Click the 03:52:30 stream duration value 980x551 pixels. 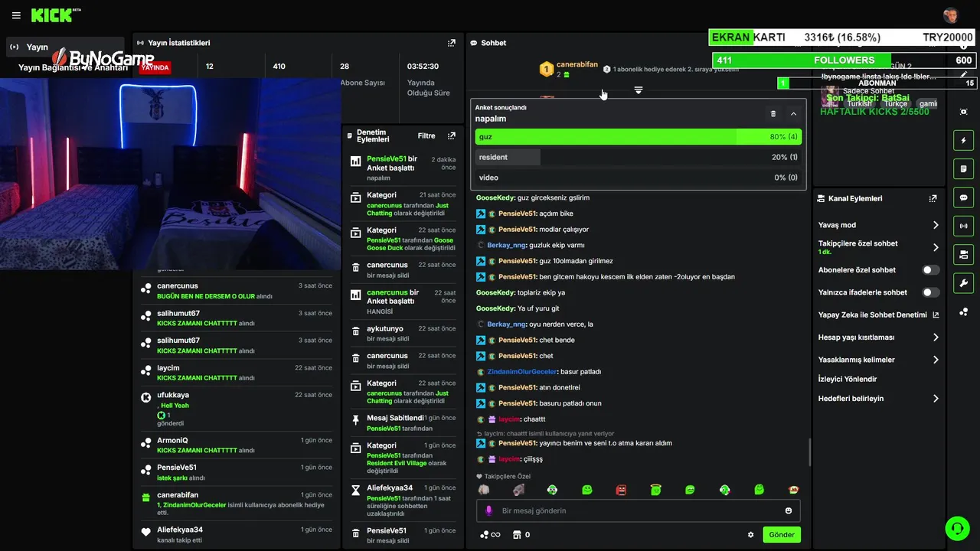423,67
